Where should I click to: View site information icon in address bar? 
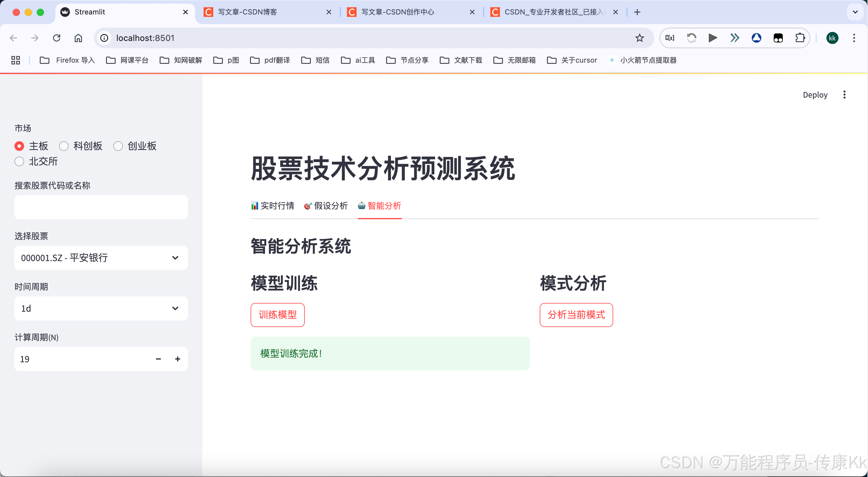point(105,38)
